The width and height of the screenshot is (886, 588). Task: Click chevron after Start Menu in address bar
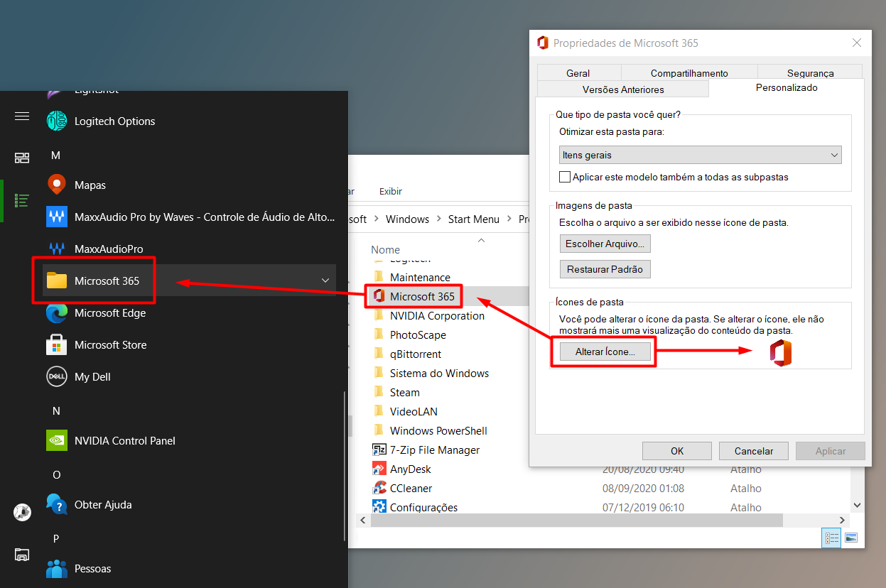tap(509, 219)
